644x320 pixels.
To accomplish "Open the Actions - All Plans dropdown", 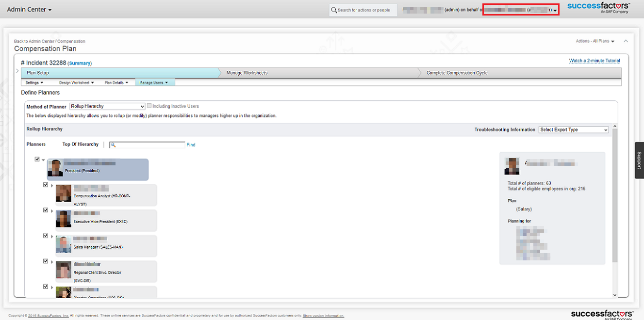I will (x=595, y=41).
